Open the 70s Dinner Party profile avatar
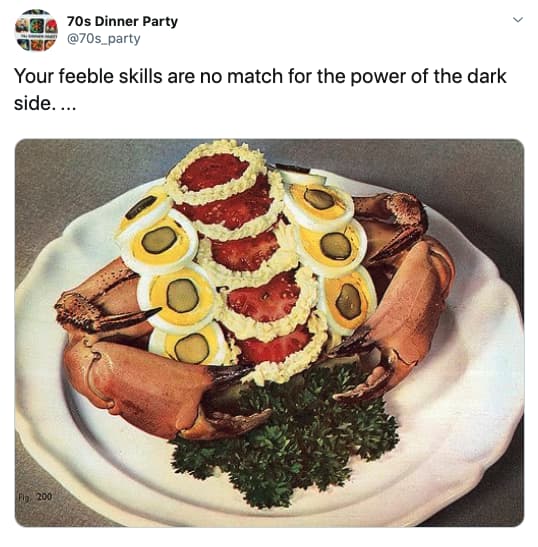 tap(36, 30)
